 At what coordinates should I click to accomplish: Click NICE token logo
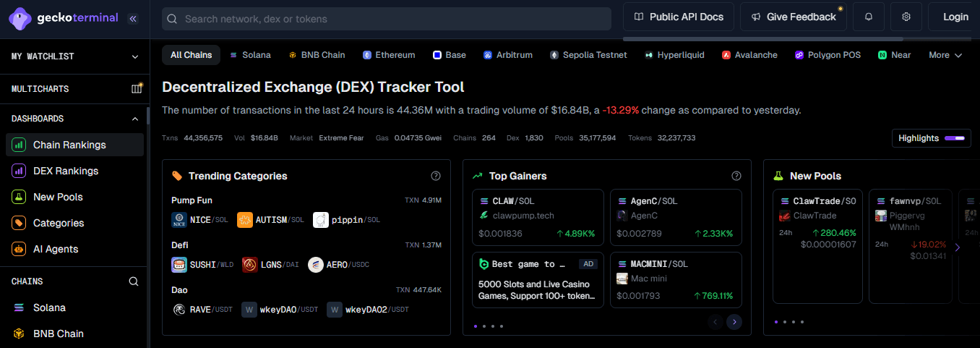click(179, 220)
